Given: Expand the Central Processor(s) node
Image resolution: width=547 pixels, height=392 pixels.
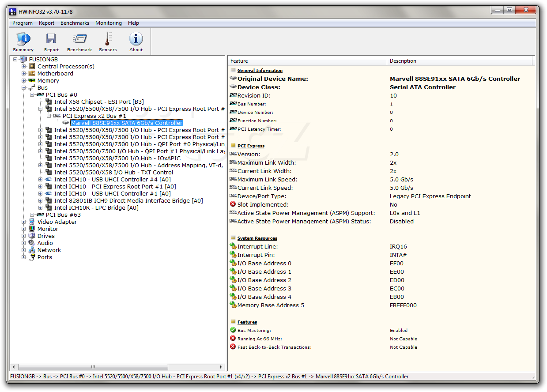Looking at the screenshot, I should [24, 67].
